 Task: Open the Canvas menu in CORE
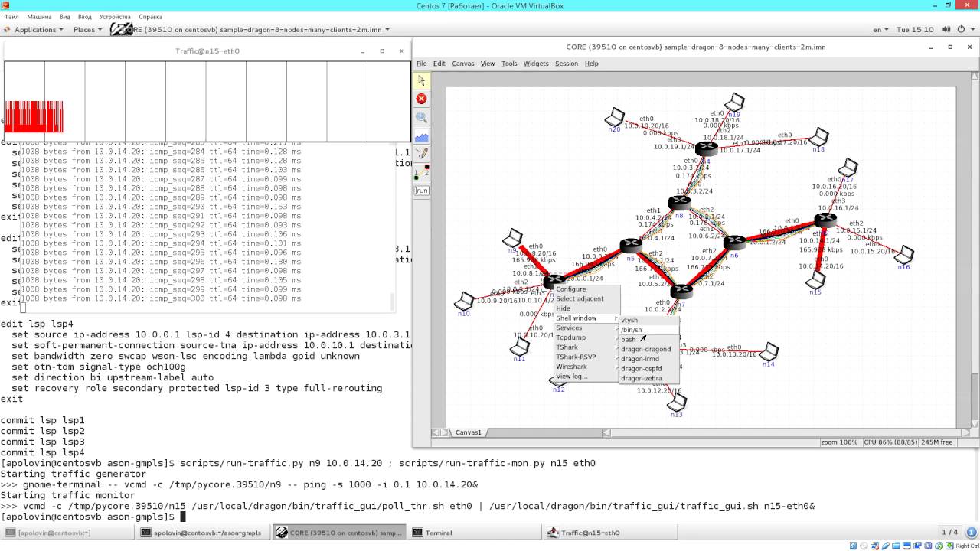[462, 64]
